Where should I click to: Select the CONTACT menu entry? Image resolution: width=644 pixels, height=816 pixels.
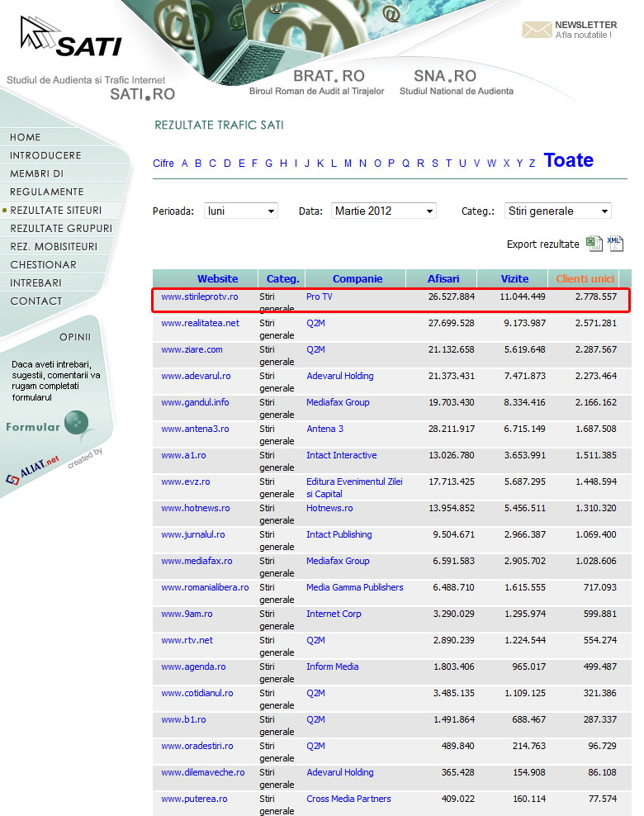point(36,301)
